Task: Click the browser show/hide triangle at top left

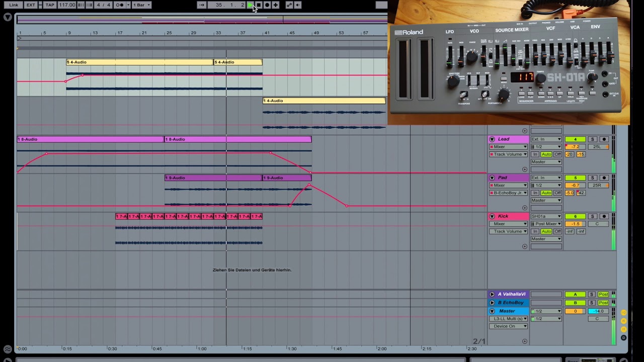Action: (x=8, y=17)
